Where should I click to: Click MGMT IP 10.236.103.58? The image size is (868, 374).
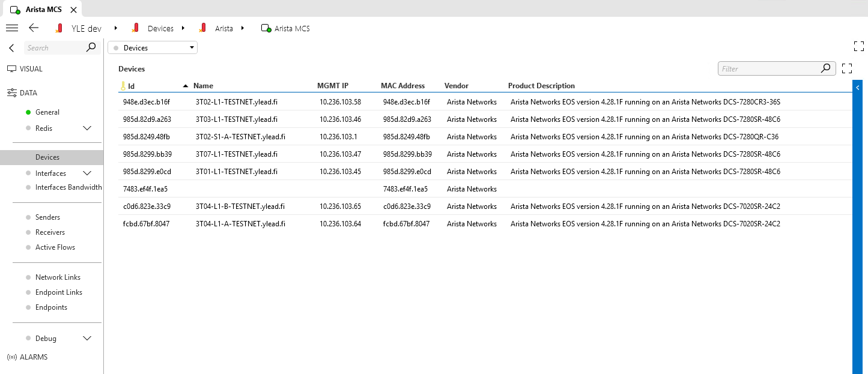340,102
